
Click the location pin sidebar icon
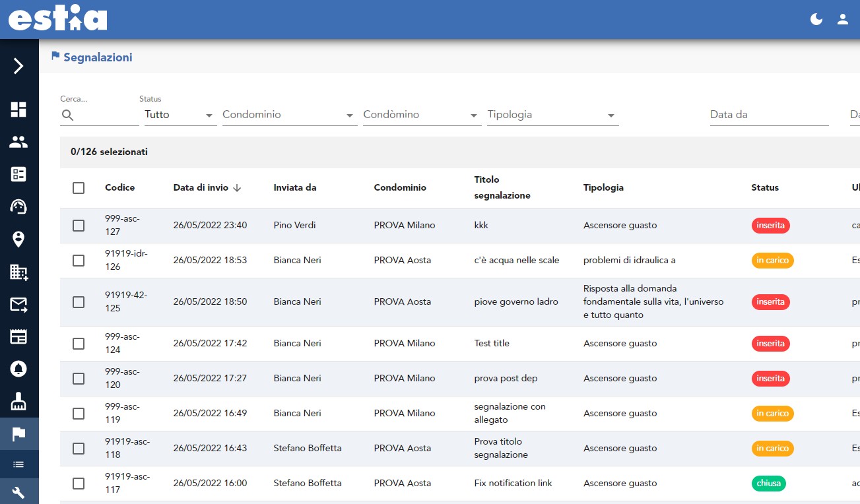click(x=18, y=239)
